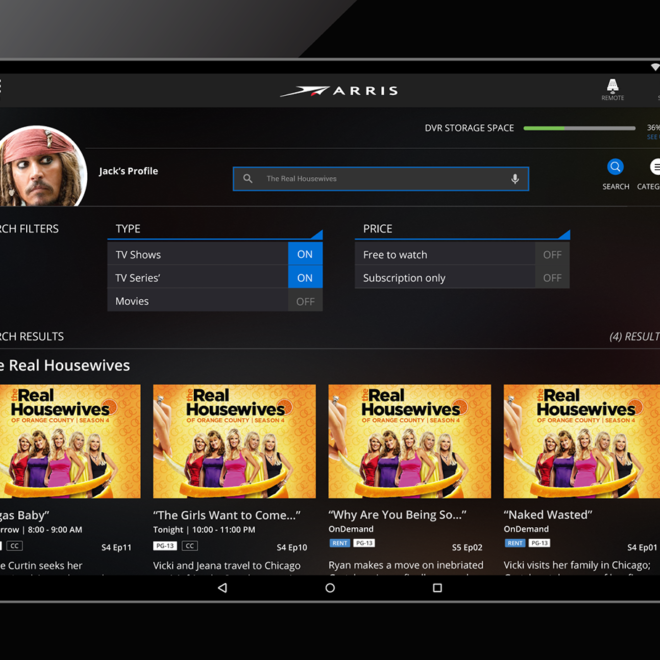Select "Why Are You Being So..." title

397,515
